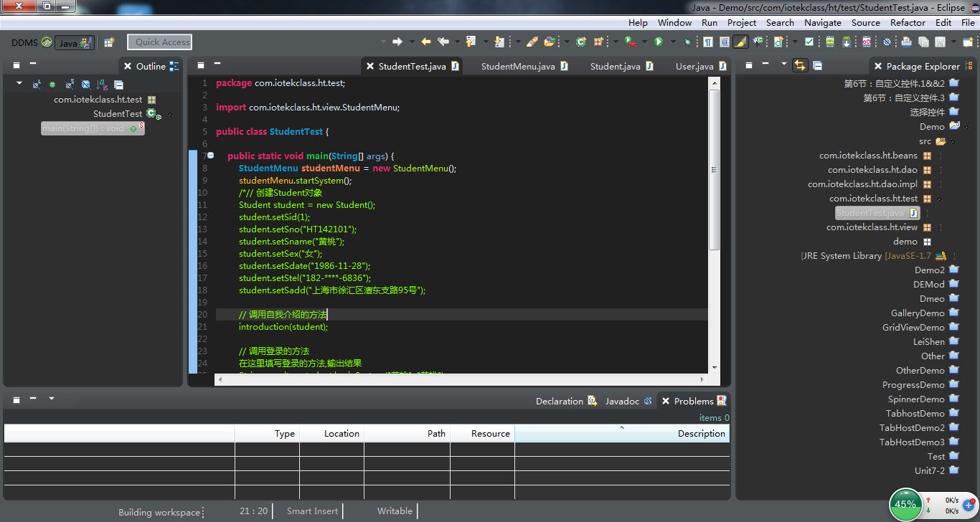Click the Previous Annotation toolbar icon
980x522 pixels.
tap(471, 42)
